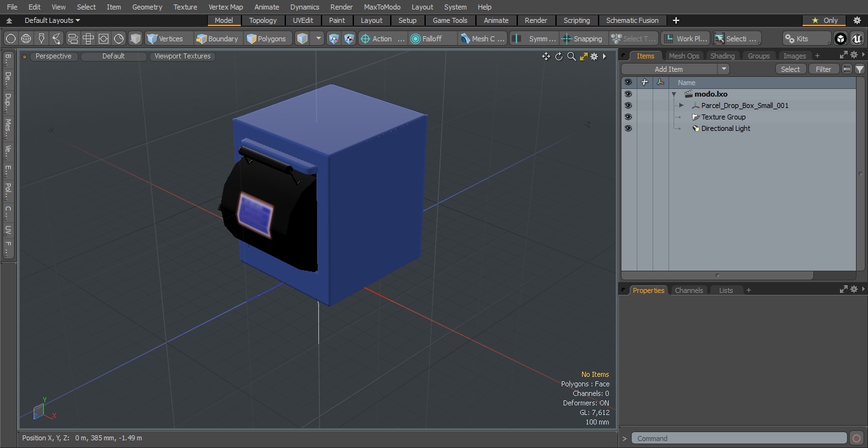868x448 pixels.
Task: Open the Default Layouts dropdown
Action: [52, 20]
